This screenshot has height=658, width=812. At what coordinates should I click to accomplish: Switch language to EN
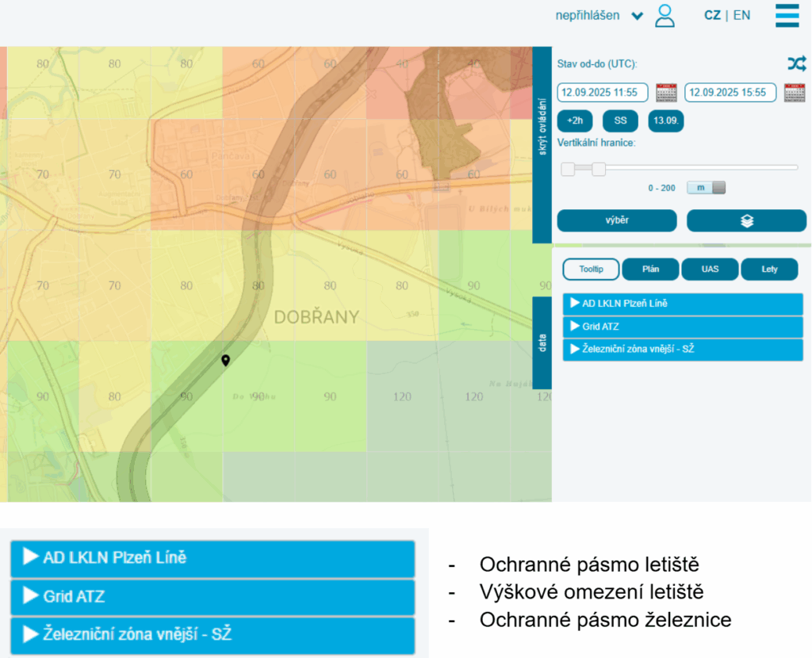[741, 15]
